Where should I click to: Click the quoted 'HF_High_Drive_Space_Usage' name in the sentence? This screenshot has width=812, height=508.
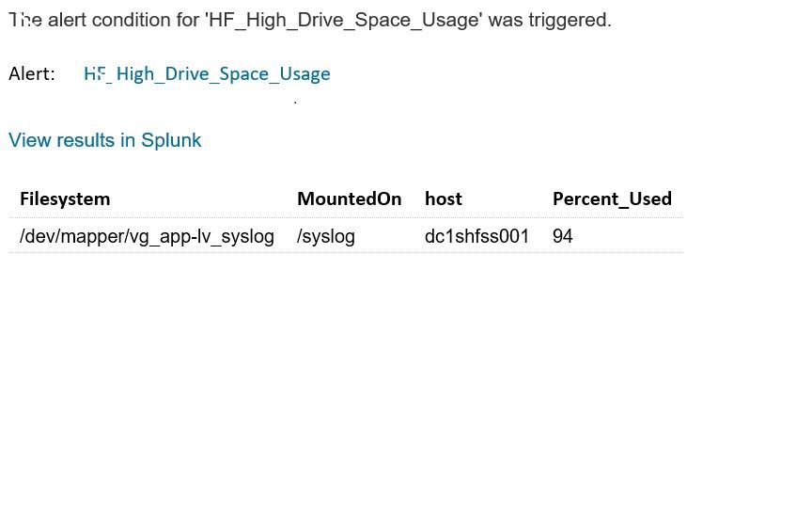coord(344,20)
